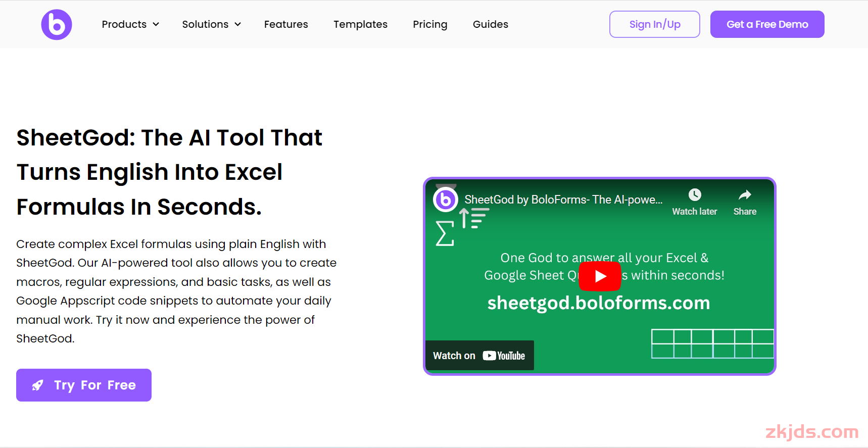Click the BoloForms logo in the header

pyautogui.click(x=57, y=24)
